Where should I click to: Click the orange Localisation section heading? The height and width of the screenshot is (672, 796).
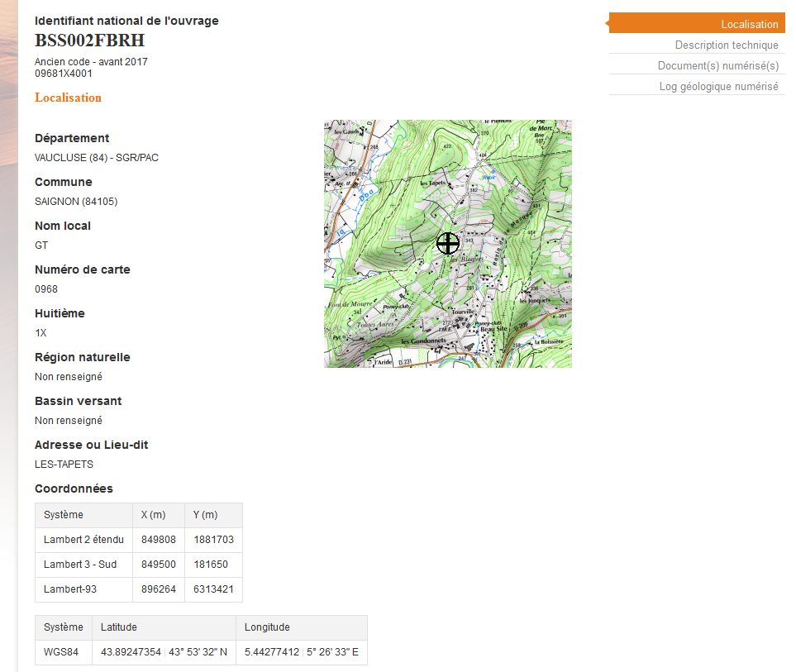coord(68,98)
